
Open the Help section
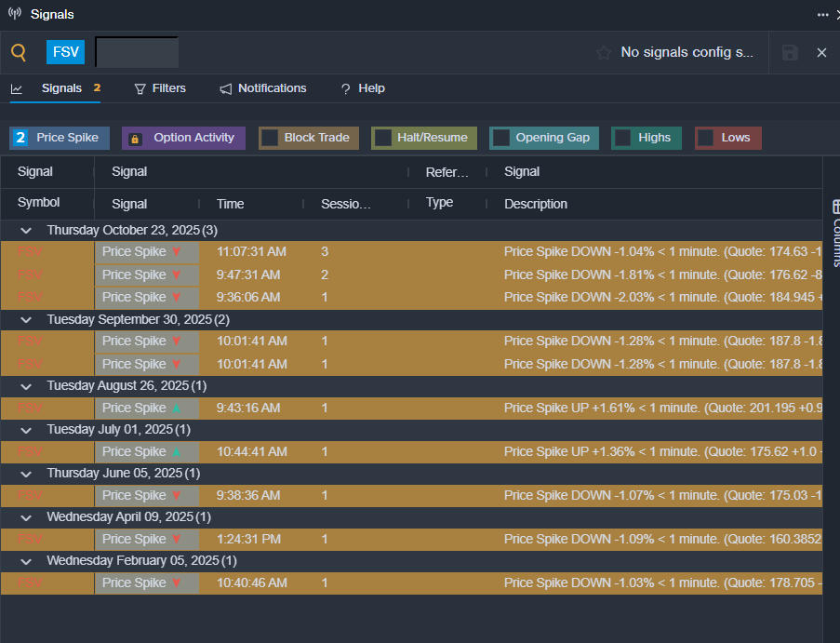click(362, 88)
